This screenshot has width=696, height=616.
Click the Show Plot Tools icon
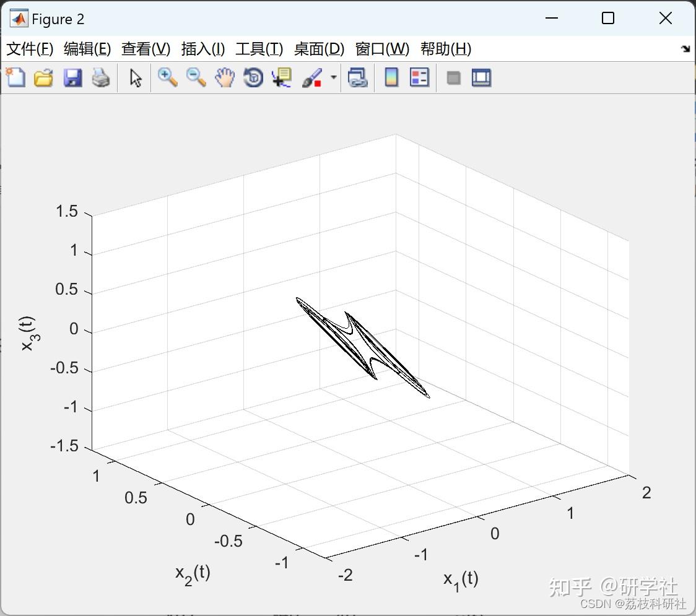[x=481, y=77]
